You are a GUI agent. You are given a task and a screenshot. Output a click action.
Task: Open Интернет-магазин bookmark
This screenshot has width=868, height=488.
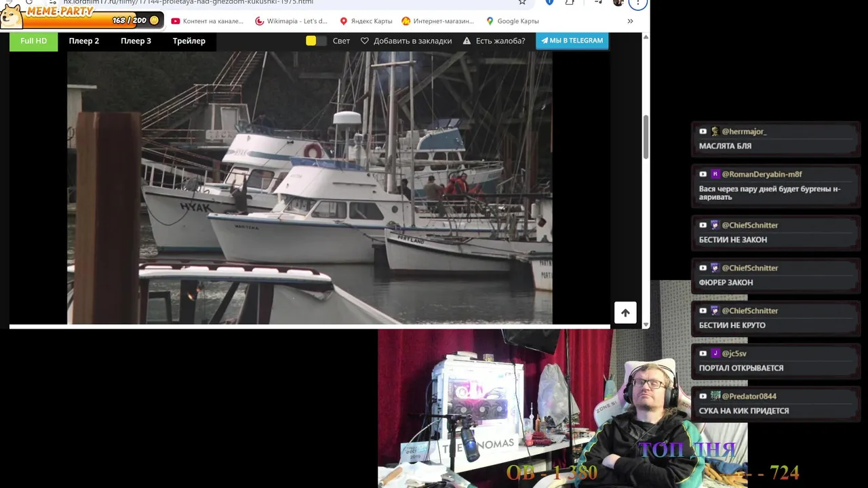click(x=438, y=21)
